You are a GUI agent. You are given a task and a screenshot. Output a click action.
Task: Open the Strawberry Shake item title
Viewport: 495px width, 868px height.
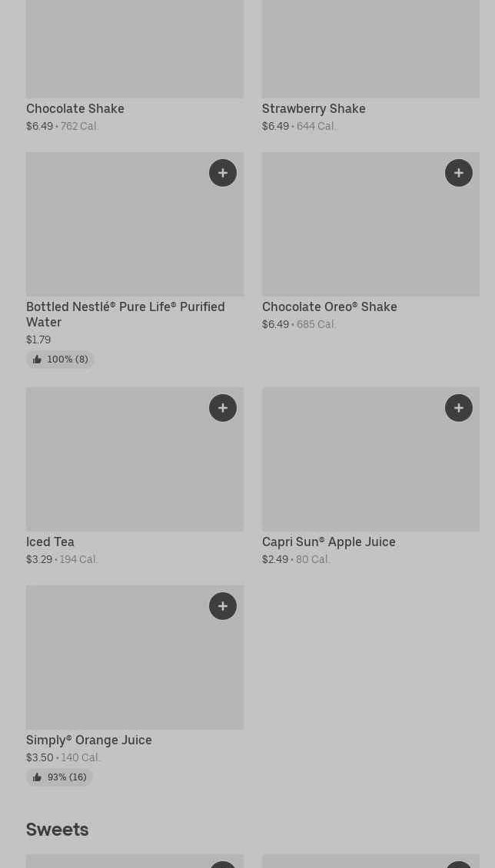point(314,109)
